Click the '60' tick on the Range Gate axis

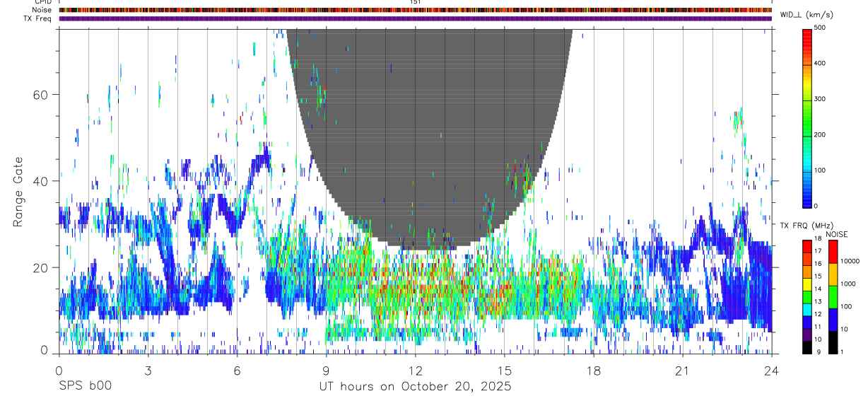(x=41, y=94)
